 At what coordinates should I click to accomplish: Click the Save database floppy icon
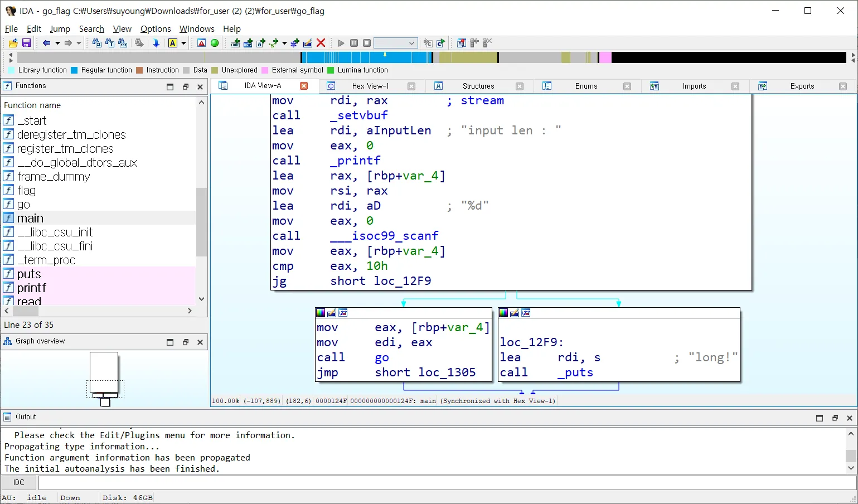click(26, 43)
